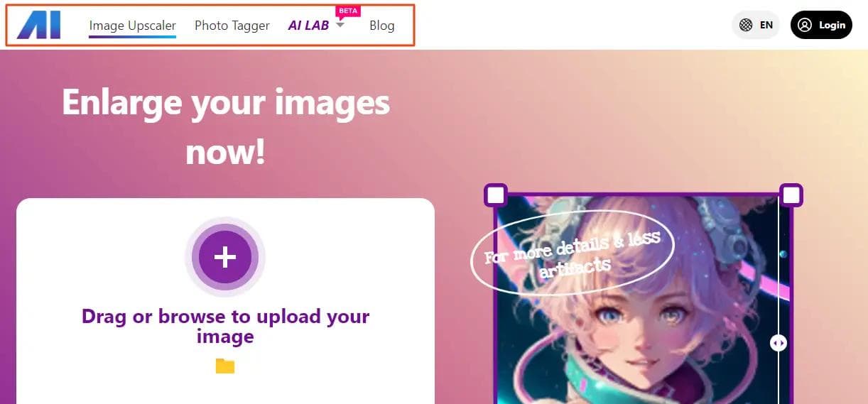Click the Login button
Image resolution: width=868 pixels, height=404 pixels.
(821, 25)
